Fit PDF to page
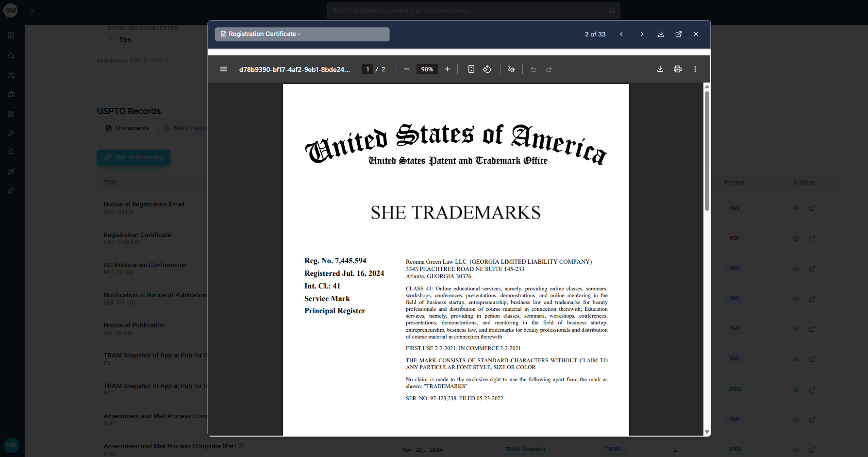 point(471,69)
